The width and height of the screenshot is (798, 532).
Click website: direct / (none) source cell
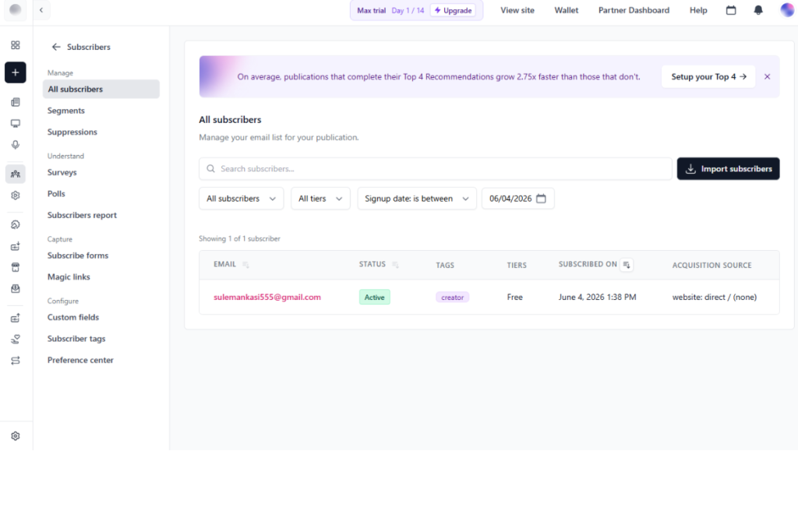click(x=714, y=297)
